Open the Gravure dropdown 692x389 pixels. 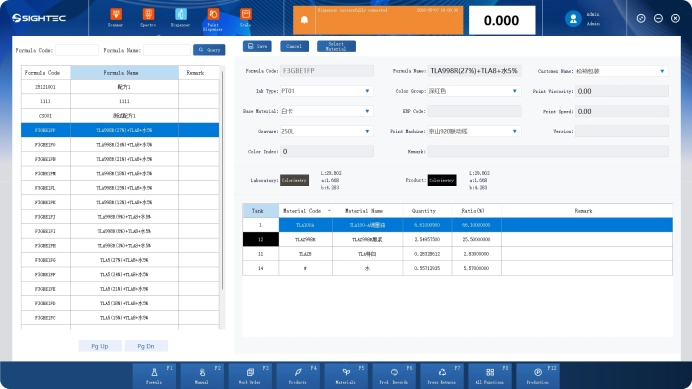[x=367, y=131]
